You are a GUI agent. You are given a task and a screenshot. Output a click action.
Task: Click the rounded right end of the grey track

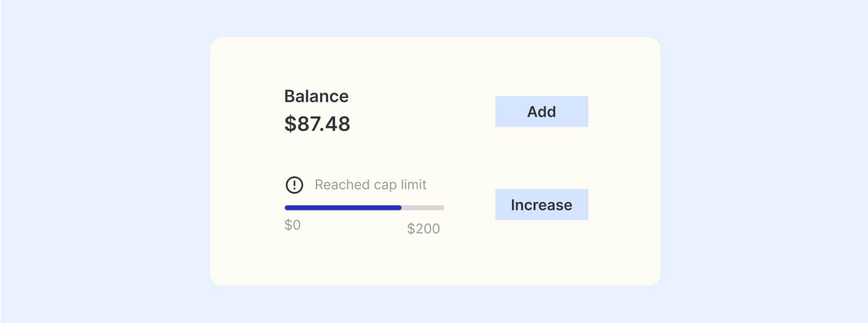click(x=442, y=207)
